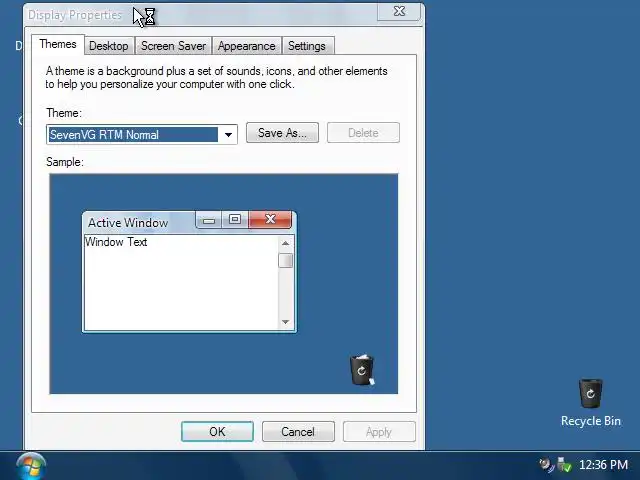This screenshot has height=480, width=640.
Task: Click the sample window scrollbar thumb
Action: pos(285,260)
